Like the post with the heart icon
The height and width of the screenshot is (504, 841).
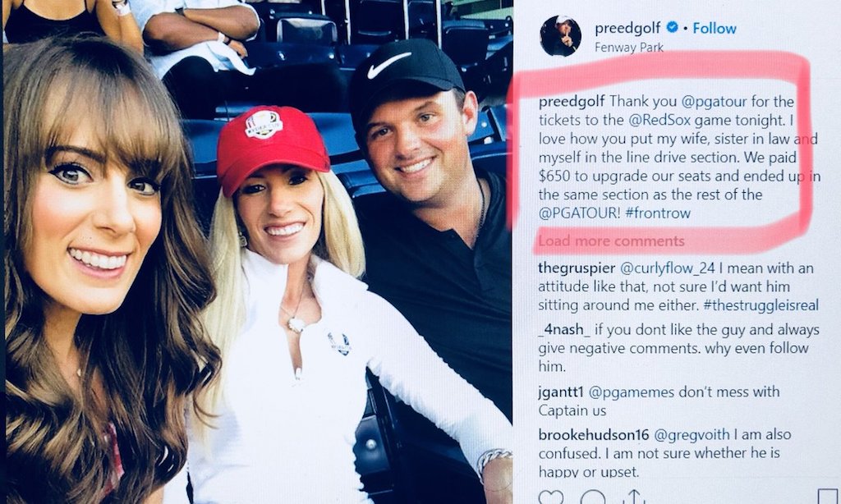coord(551,497)
